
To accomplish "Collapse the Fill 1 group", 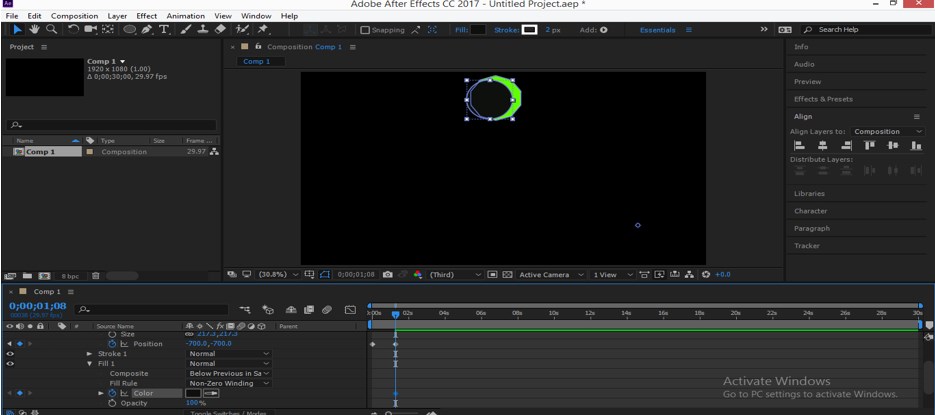I will coord(89,364).
